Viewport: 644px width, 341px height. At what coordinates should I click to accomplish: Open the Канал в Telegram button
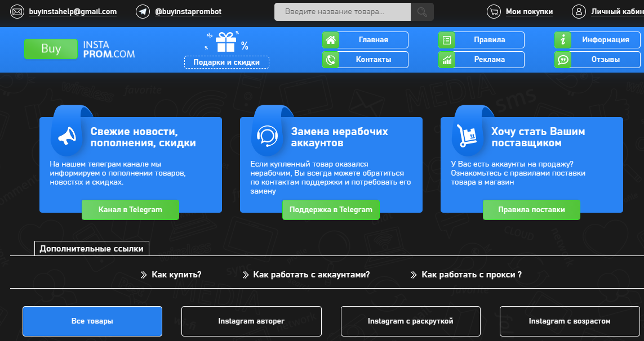(130, 209)
